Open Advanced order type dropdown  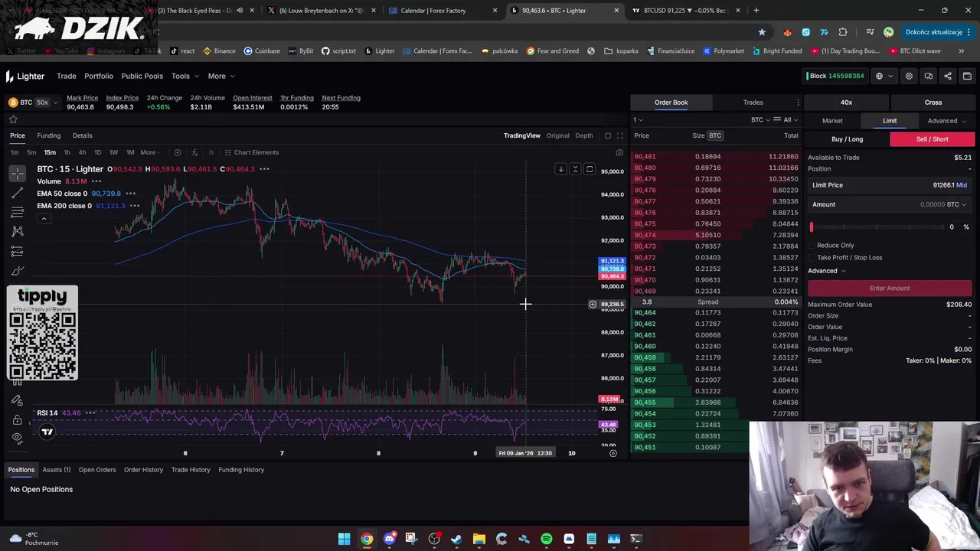click(946, 121)
